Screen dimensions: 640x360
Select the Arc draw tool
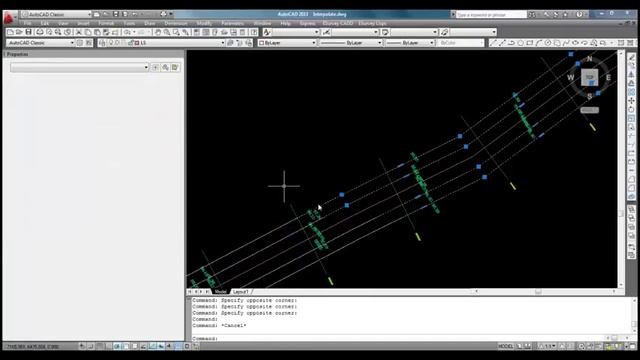click(539, 42)
